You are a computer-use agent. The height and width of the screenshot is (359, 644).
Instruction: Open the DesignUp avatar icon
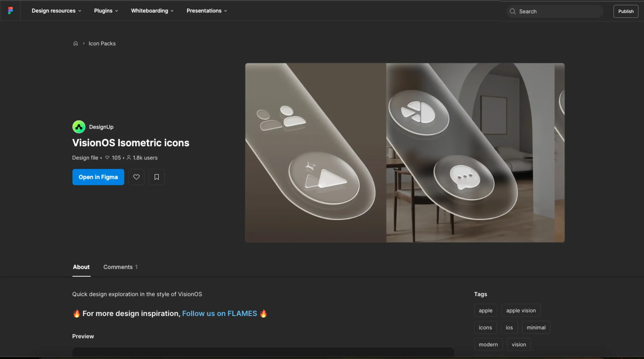coord(79,127)
